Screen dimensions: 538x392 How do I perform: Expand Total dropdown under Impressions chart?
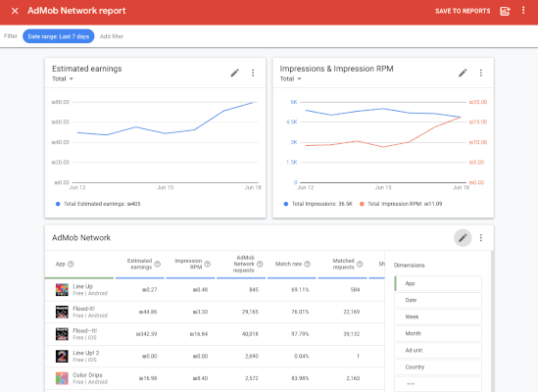290,79
